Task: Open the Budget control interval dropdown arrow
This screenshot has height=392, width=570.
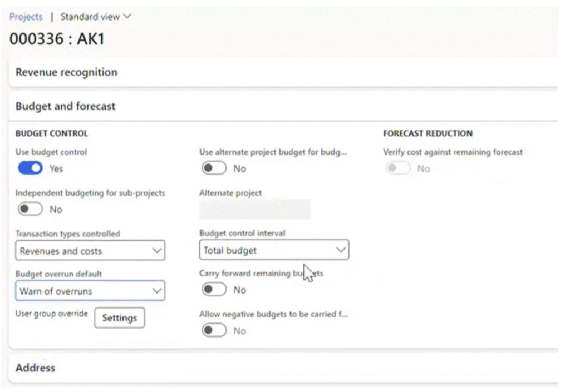Action: coord(341,250)
